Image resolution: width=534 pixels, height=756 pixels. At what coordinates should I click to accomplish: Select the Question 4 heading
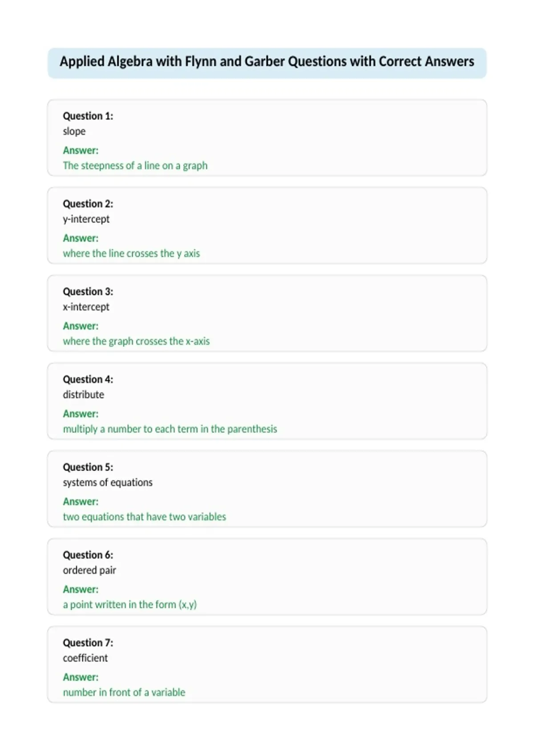[x=88, y=379]
